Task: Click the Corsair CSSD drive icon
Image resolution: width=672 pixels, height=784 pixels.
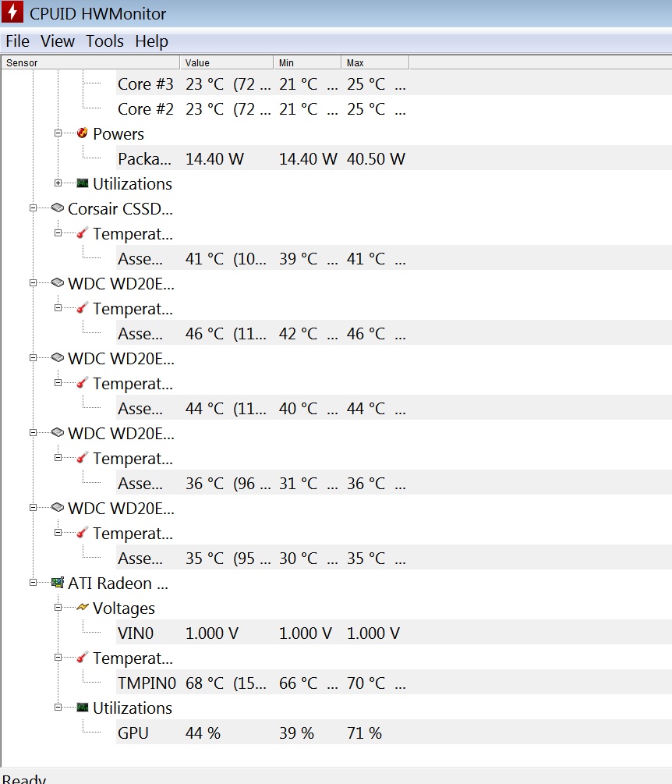Action: click(58, 208)
